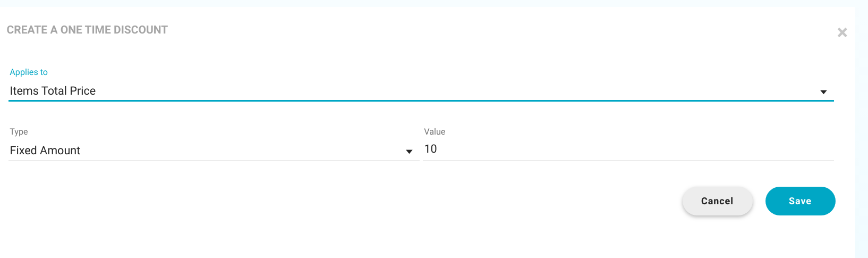Click the Create a One Time Discount title
The width and height of the screenshot is (868, 258).
tap(87, 30)
